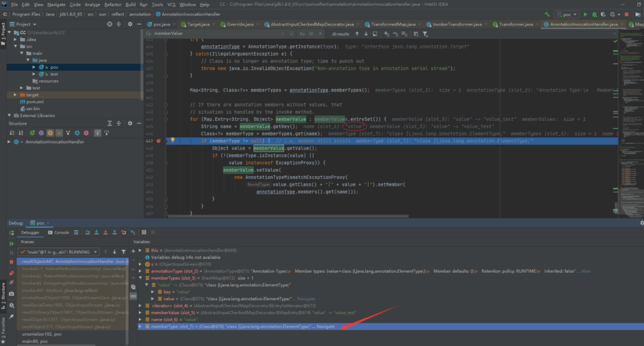644x346 pixels.
Task: Toggle Match Case Aa in search bar
Action: click(x=302, y=34)
